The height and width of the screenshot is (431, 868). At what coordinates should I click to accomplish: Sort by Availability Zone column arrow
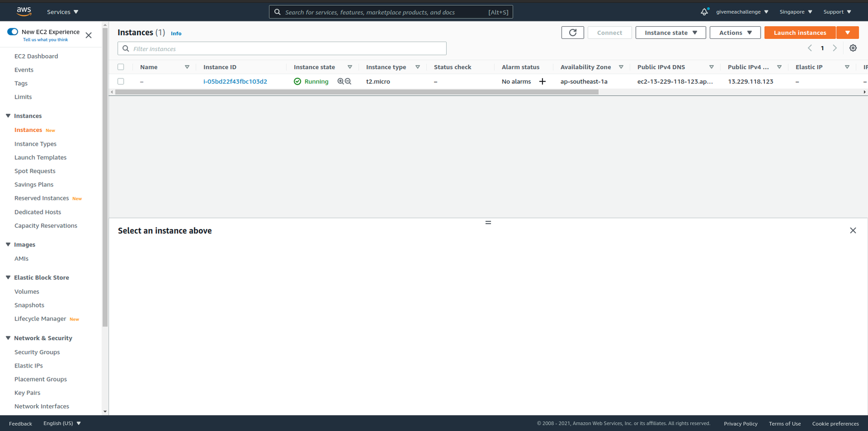(x=621, y=67)
